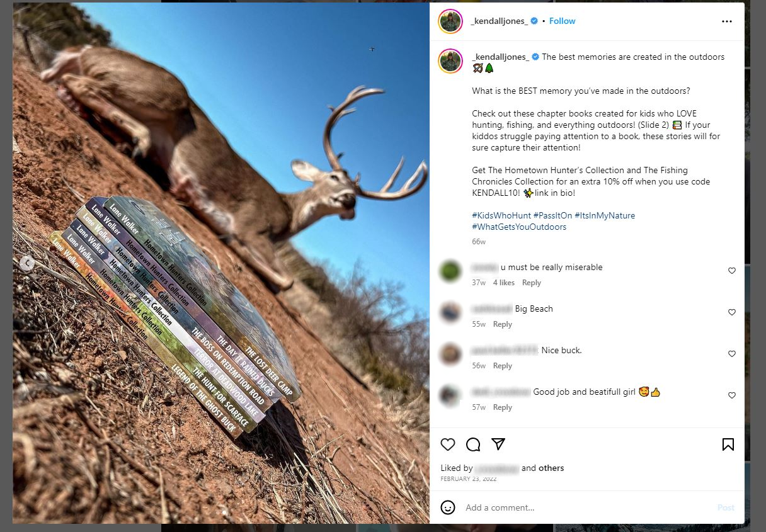
Task: Open the #KidsWhoHunt hashtag
Action: point(501,215)
